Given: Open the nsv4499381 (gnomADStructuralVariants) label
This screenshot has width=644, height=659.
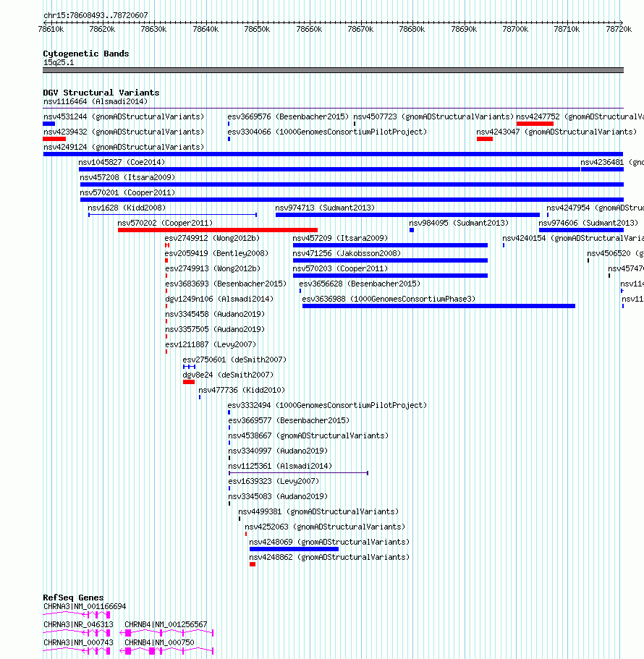Looking at the screenshot, I should point(318,511).
